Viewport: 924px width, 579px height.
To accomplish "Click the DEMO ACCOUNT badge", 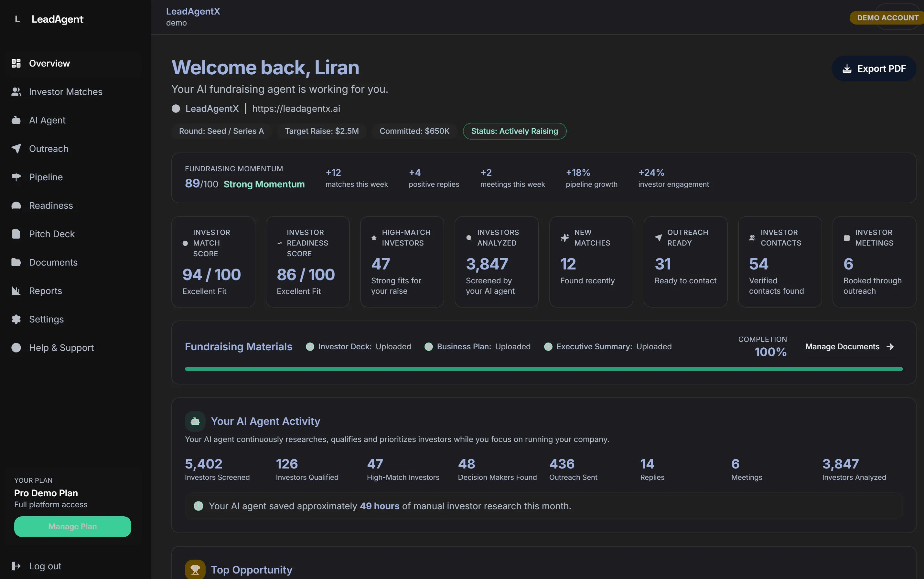I will pyautogui.click(x=887, y=18).
